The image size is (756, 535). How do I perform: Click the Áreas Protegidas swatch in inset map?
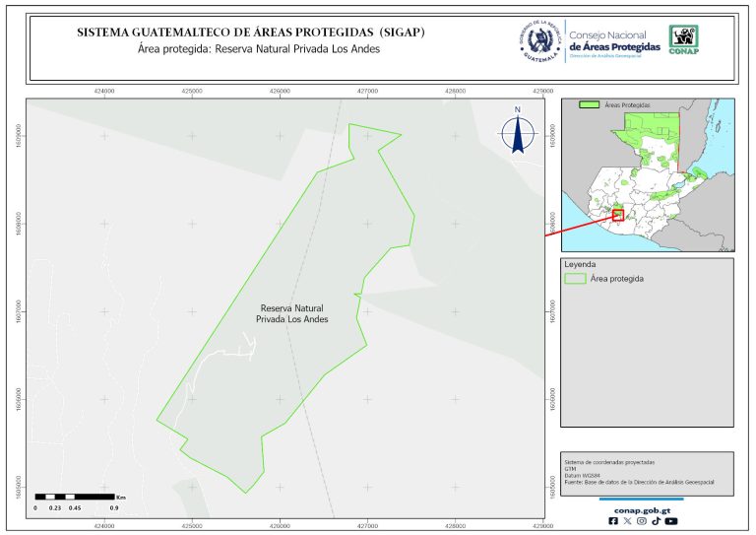pos(589,104)
